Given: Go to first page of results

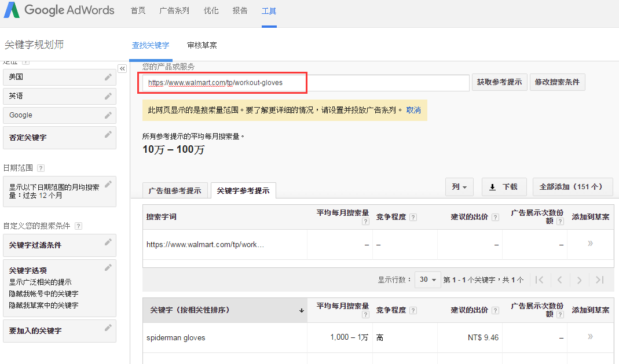Looking at the screenshot, I should click(539, 280).
